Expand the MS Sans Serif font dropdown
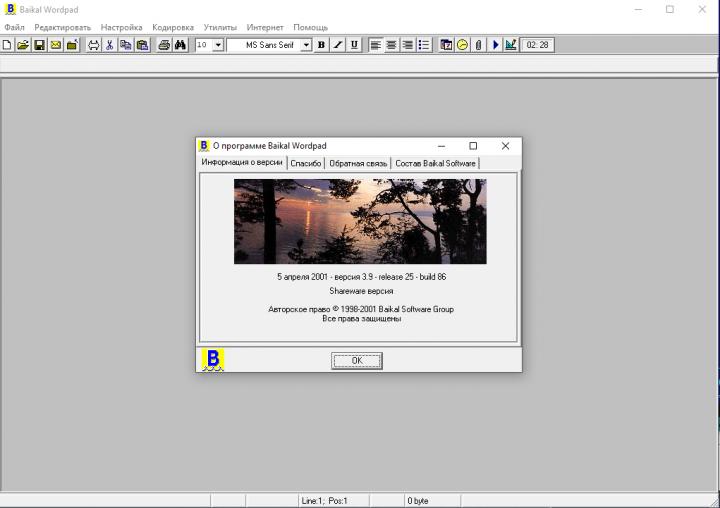720x508 pixels. pyautogui.click(x=306, y=45)
